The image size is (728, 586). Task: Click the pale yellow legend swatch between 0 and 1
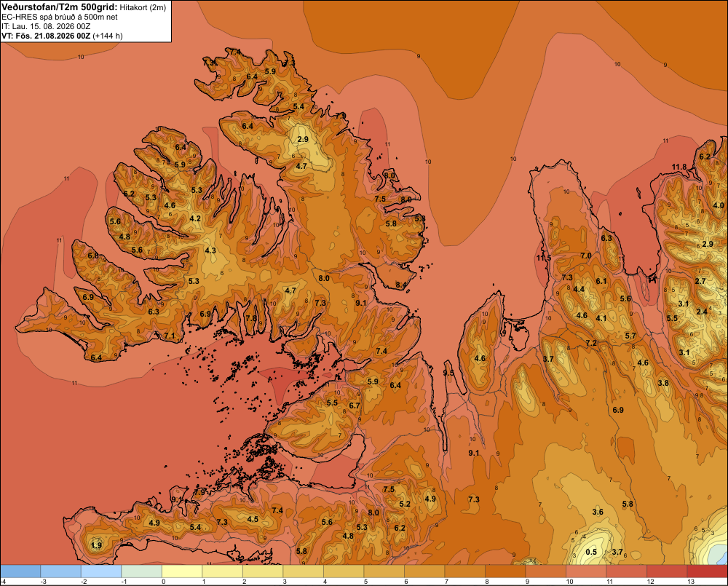(182, 571)
